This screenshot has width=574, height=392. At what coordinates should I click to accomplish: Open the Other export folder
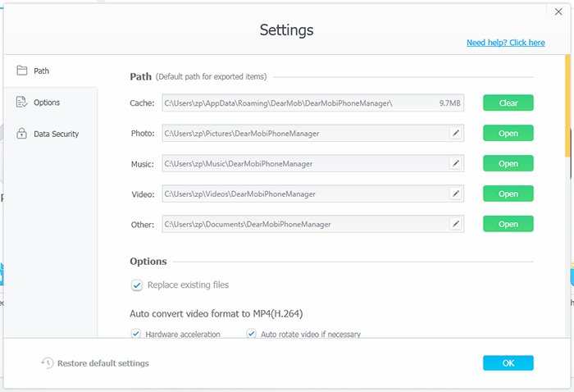tap(508, 224)
